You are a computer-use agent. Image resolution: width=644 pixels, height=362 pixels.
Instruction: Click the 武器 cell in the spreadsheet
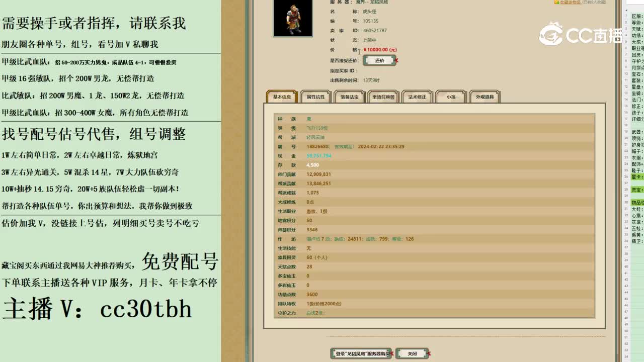point(637,132)
